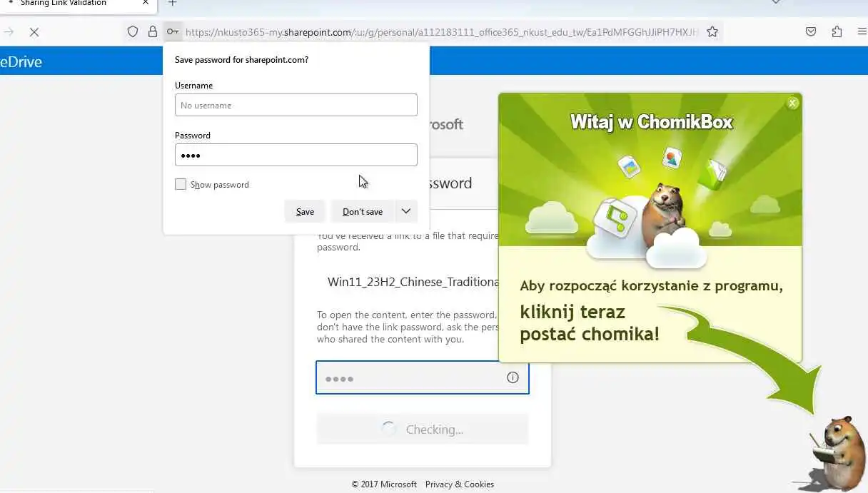Open the Pocket save icon

811,31
